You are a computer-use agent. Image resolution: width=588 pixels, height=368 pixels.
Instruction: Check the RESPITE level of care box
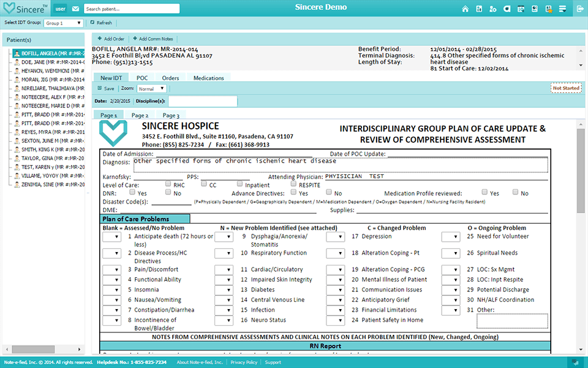pos(293,183)
